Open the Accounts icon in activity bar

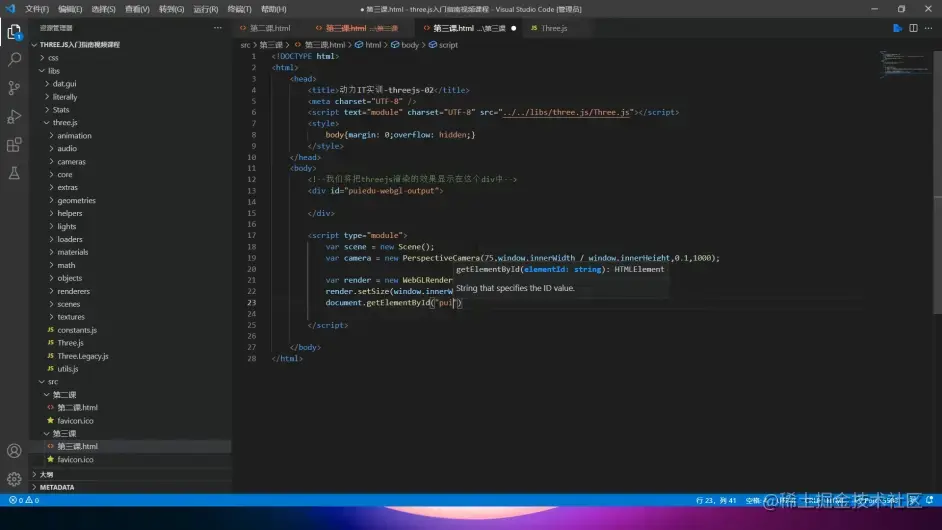coord(14,451)
